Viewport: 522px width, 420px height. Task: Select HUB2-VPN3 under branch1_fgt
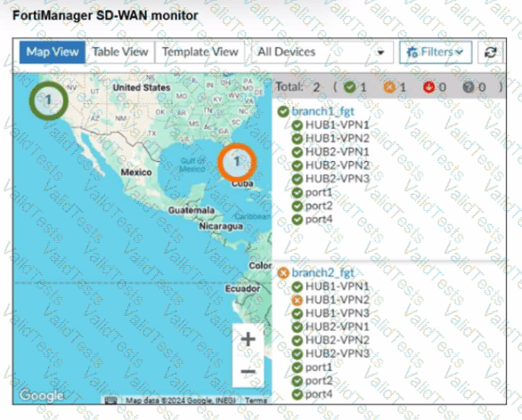[338, 179]
